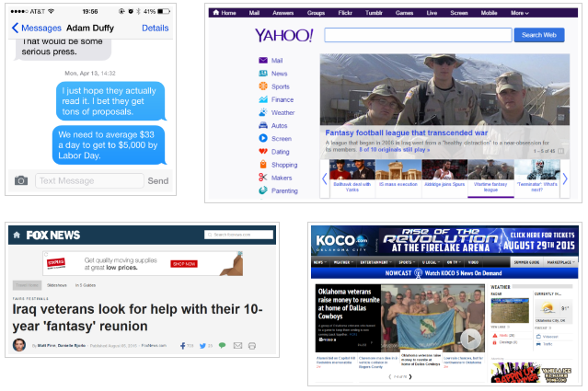Select the Travel Home tab
Screen dimensions: 588x391
[27, 285]
